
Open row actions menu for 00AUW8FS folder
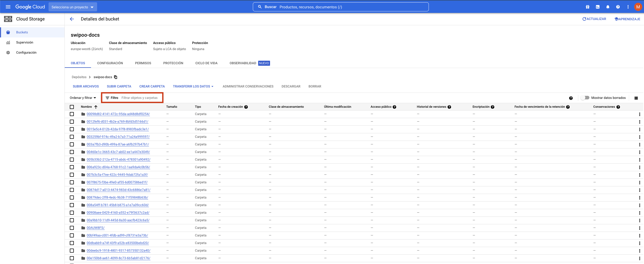click(x=639, y=228)
